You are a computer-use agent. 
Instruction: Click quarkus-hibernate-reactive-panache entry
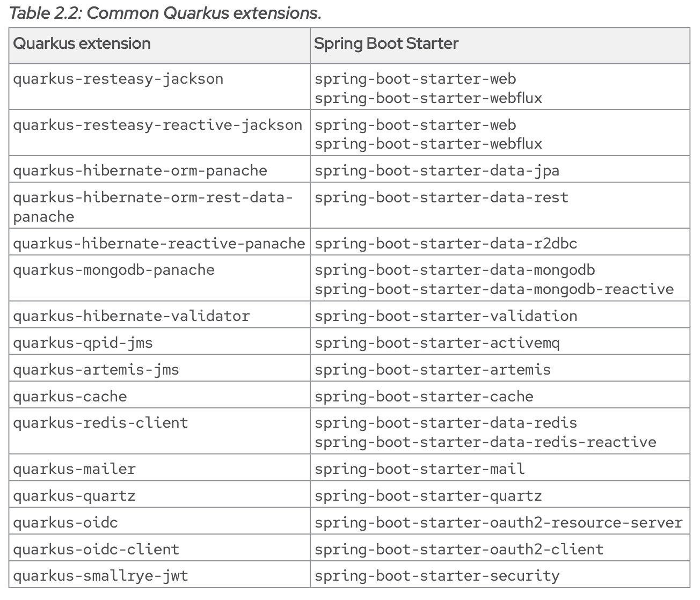159,244
